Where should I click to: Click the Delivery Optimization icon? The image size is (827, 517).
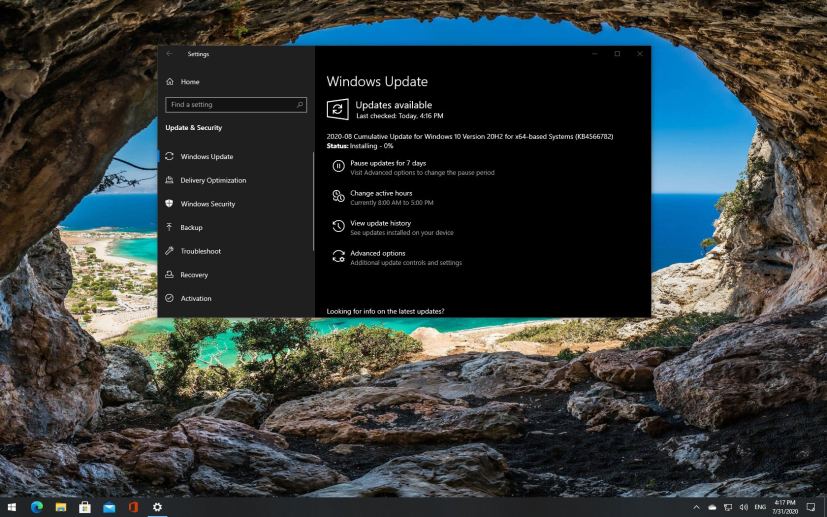(x=169, y=180)
